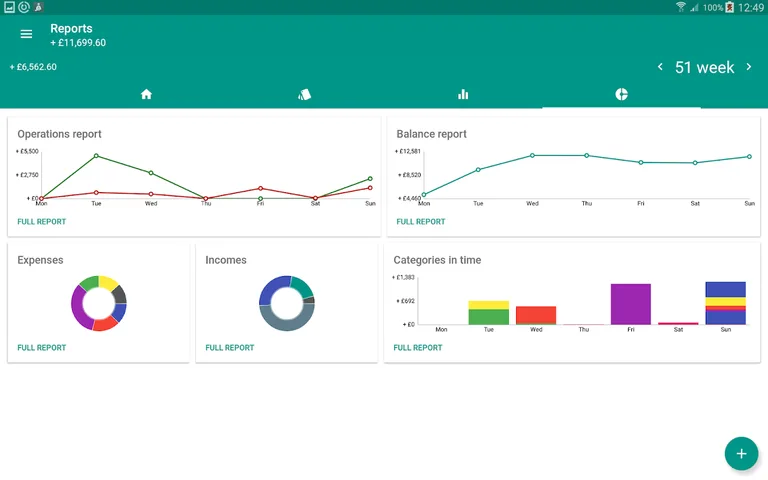Select the purple Friday bar in Categories

pos(631,304)
